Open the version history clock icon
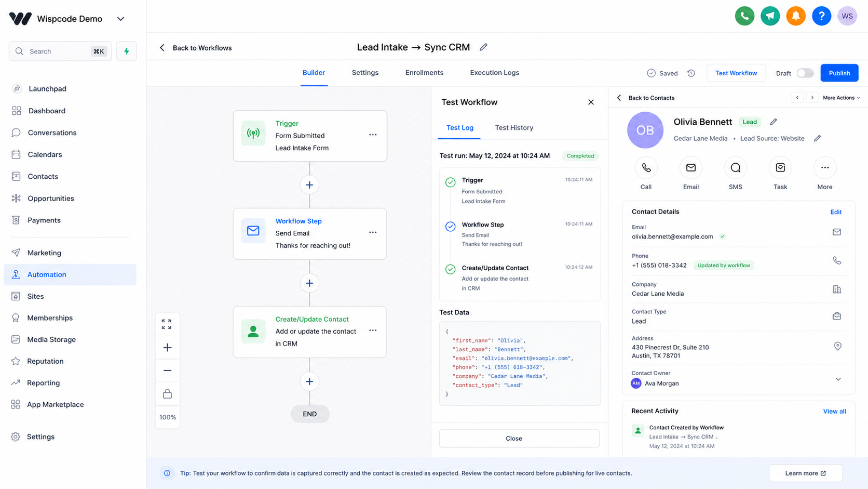The image size is (868, 489). pyautogui.click(x=691, y=73)
